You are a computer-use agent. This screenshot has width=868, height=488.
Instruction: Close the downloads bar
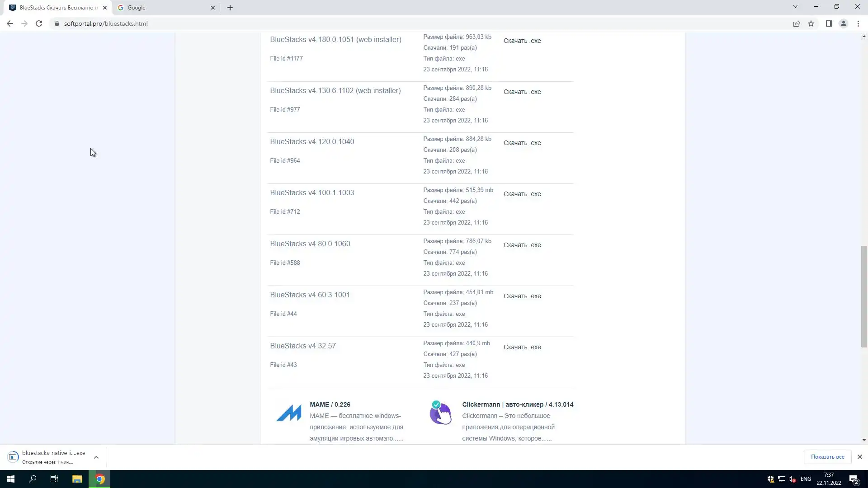click(859, 457)
